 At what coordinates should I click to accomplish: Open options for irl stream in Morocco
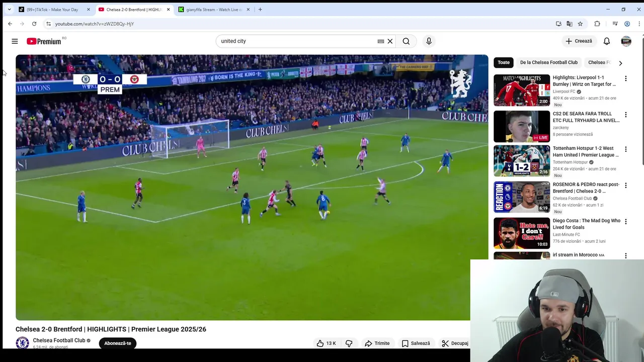pos(625,256)
